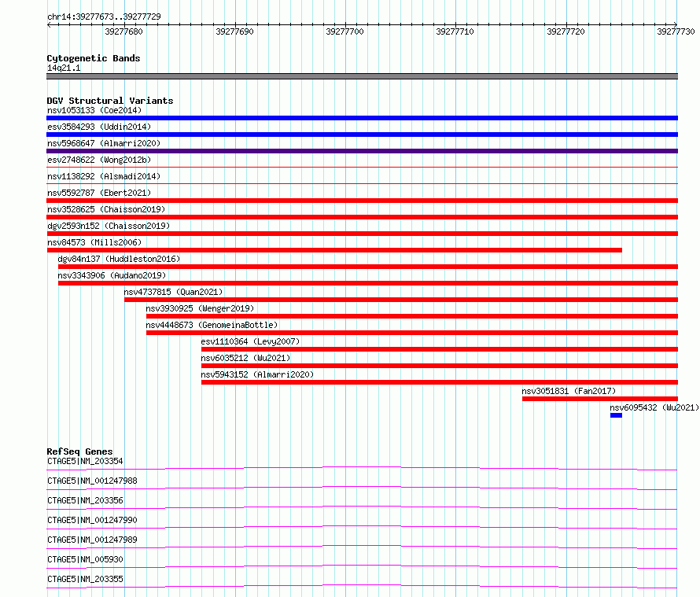This screenshot has height=597, width=700.
Task: Click the 39277700 ruler position label
Action: (344, 31)
